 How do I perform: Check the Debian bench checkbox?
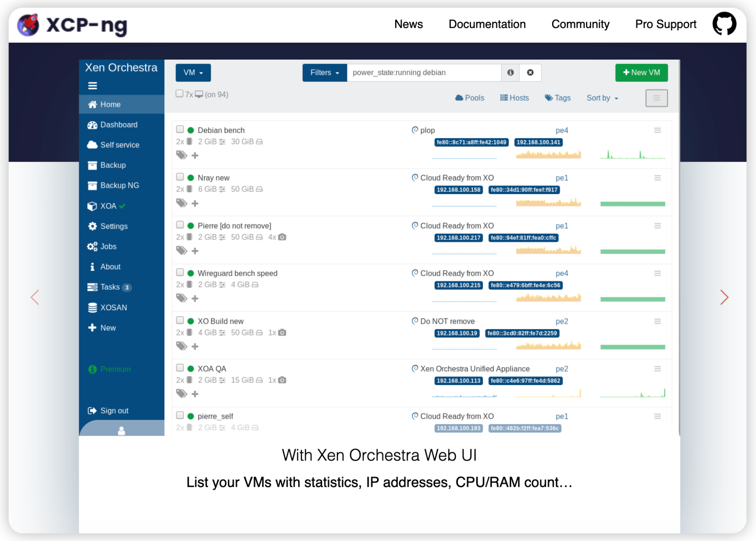pos(180,129)
